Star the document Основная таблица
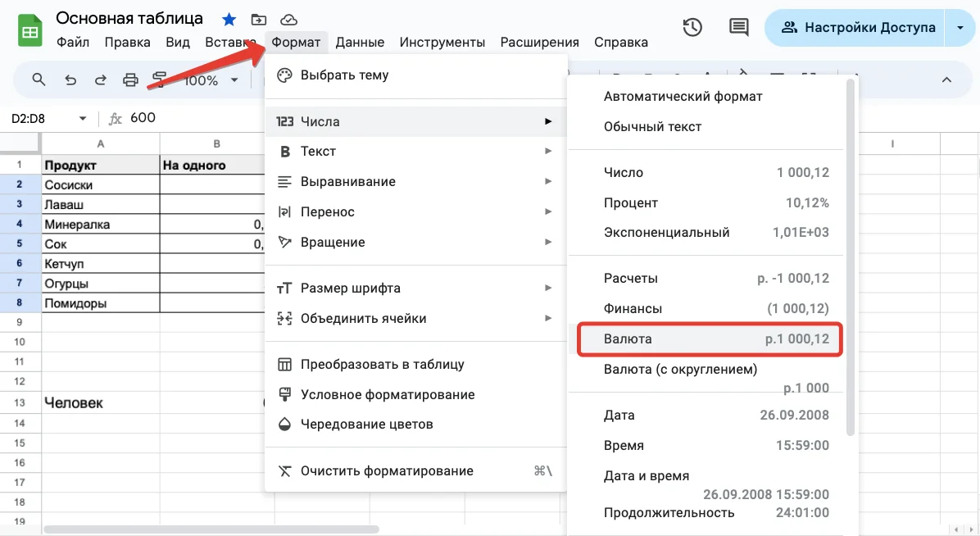Viewport: 980px width, 536px height. point(229,19)
